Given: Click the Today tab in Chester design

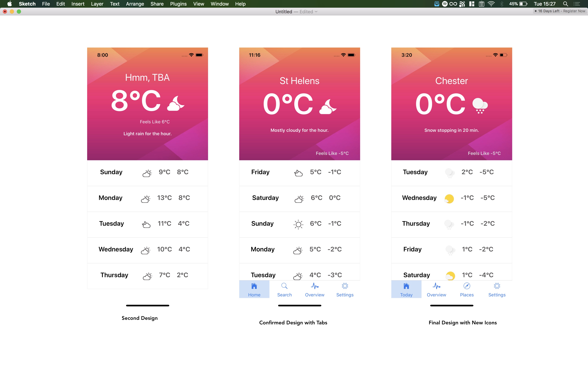Looking at the screenshot, I should point(406,289).
